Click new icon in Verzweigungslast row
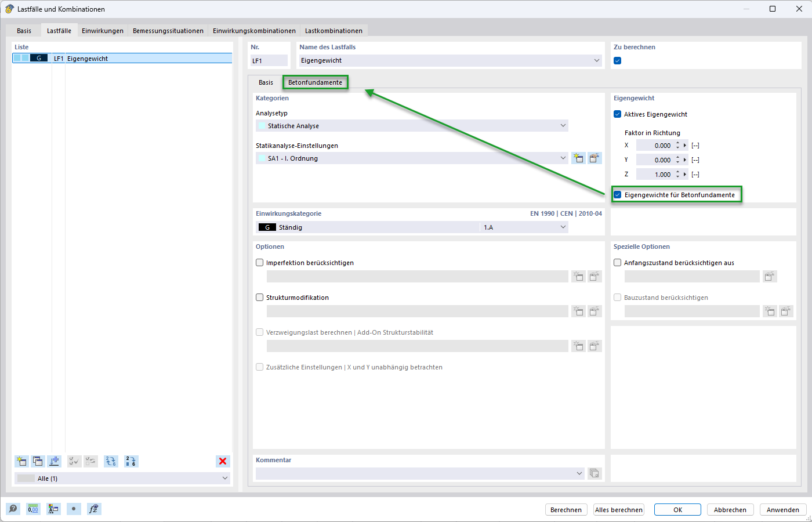812x522 pixels. pos(578,346)
